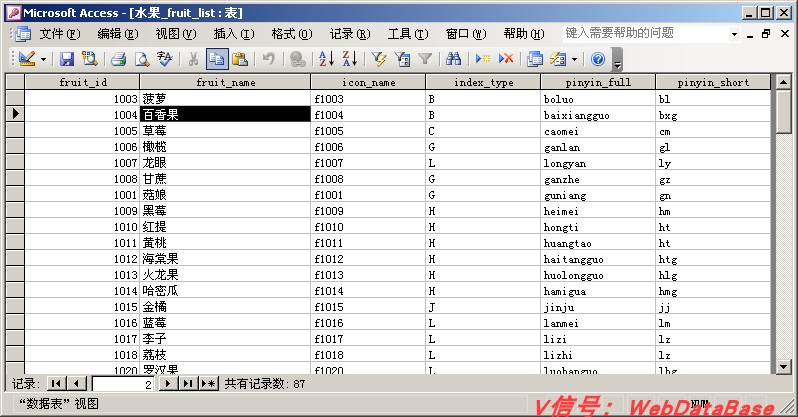The height and width of the screenshot is (417, 798).
Task: Open the 格式(O) menu
Action: (x=292, y=34)
